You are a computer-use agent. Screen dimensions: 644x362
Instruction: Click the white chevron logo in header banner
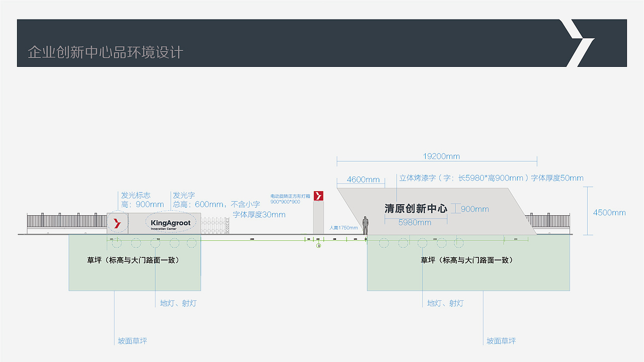pos(578,43)
